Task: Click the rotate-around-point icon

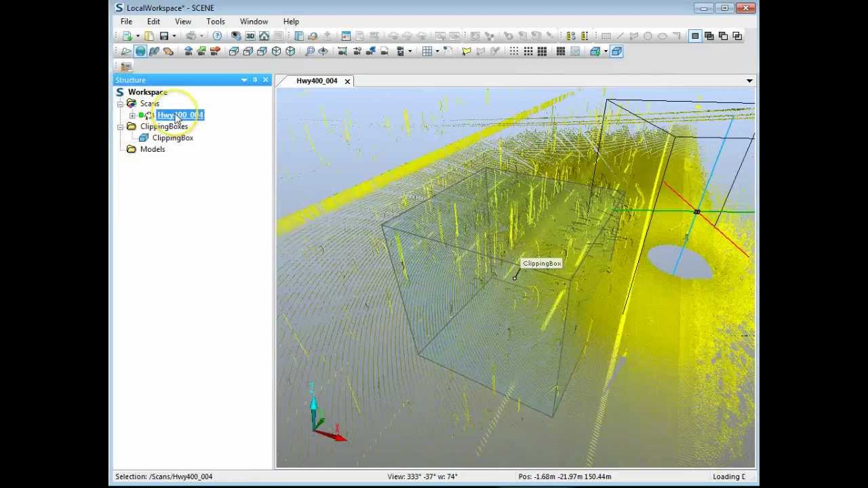Action: click(323, 52)
